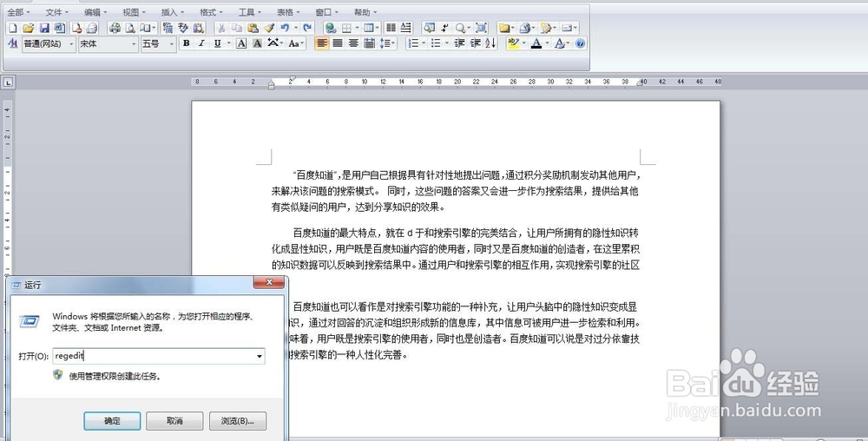Click the Copy icon

pos(237,28)
